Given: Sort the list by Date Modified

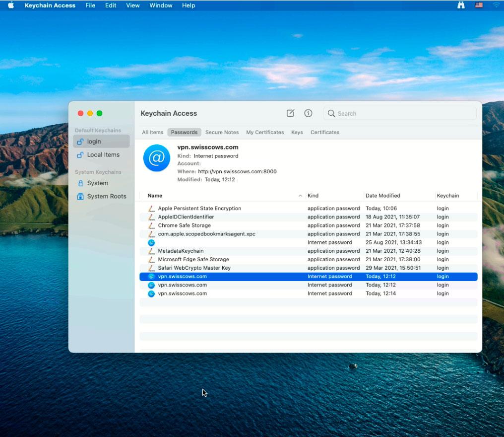Looking at the screenshot, I should [383, 196].
